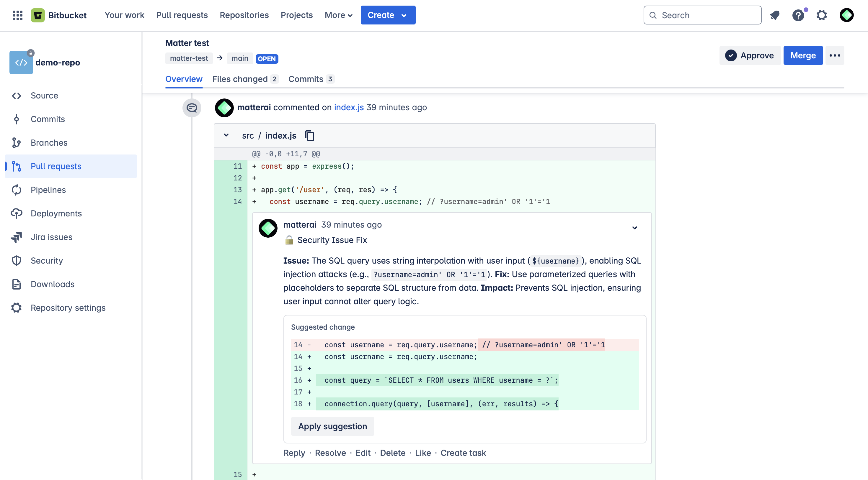Approve the pull request

pos(750,55)
